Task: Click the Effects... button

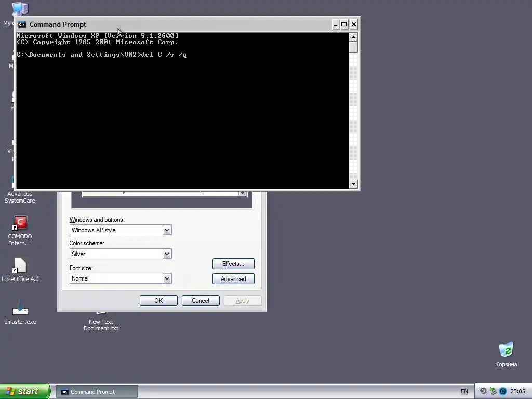Action: pyautogui.click(x=233, y=263)
